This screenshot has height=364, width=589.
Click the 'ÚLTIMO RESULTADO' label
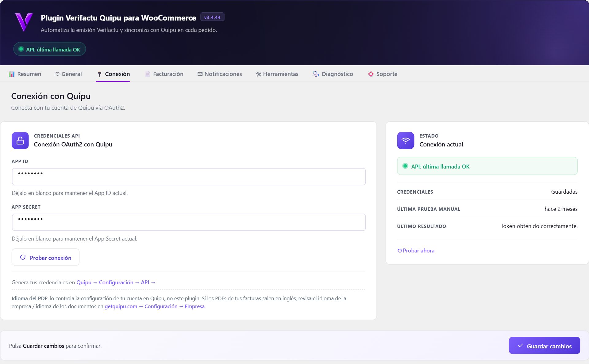(x=422, y=226)
